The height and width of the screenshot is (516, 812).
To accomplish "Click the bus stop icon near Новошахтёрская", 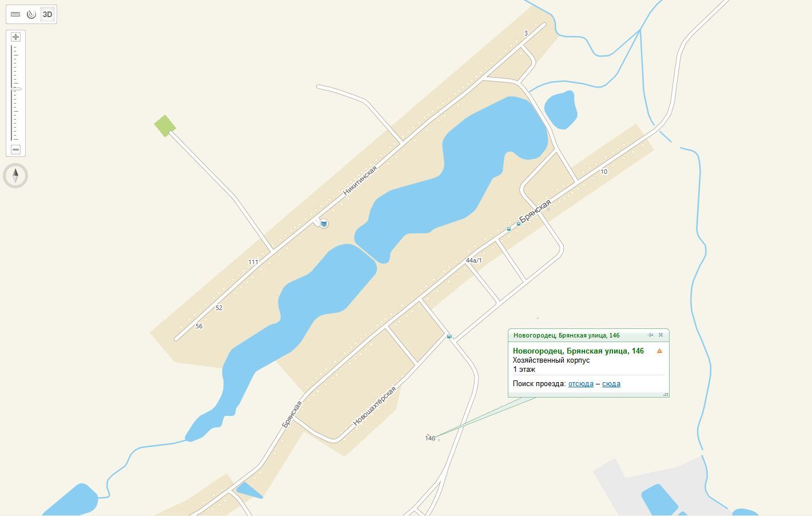I will click(x=449, y=336).
